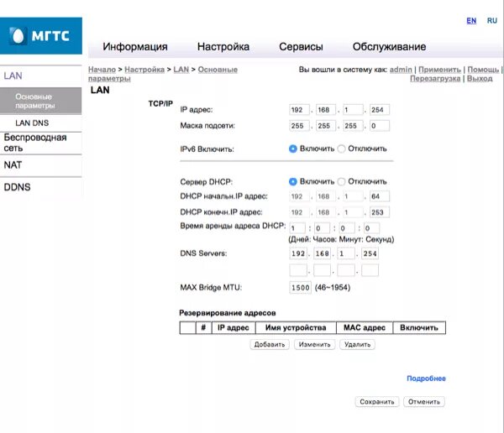The height and width of the screenshot is (433, 504).
Task: Click DHCP start IP last octet 64
Action: coord(380,196)
